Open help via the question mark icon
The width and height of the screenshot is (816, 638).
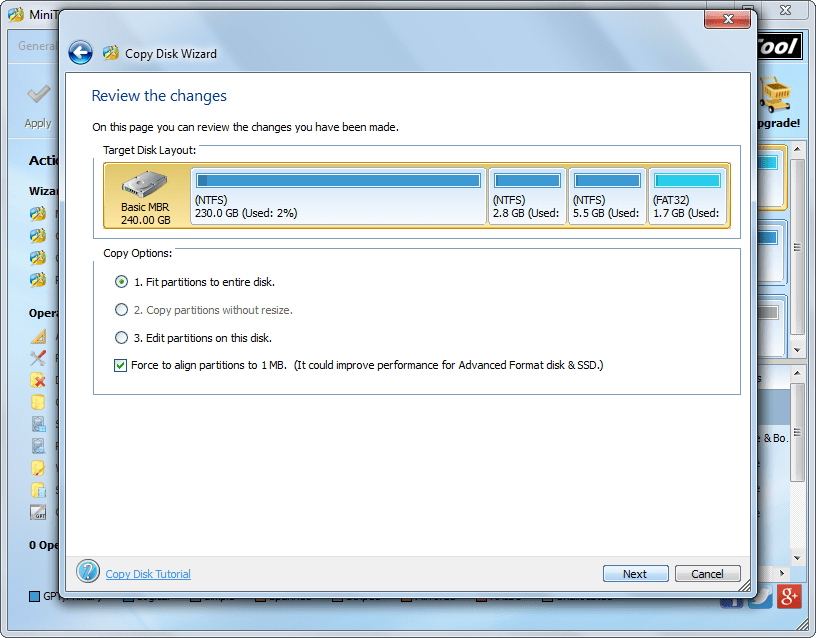pos(88,571)
